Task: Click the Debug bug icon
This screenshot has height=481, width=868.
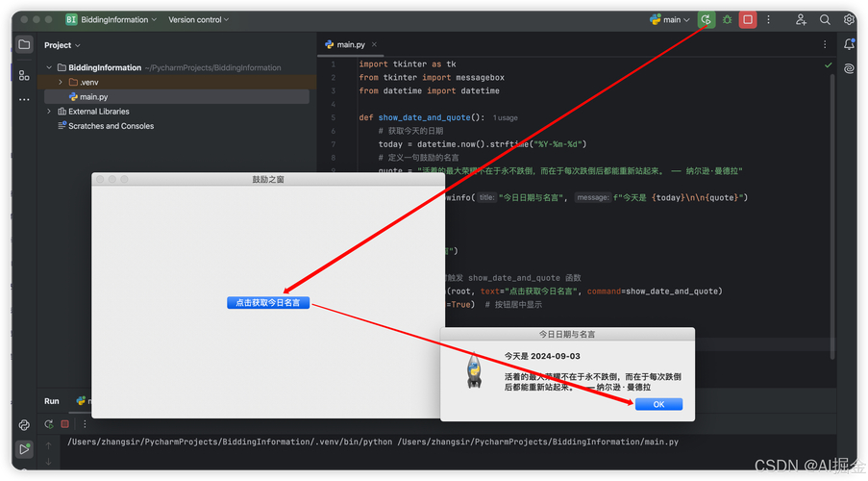Action: click(727, 19)
